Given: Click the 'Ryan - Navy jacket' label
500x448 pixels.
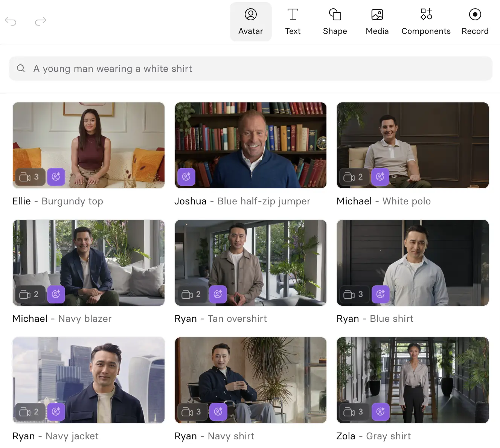Looking at the screenshot, I should tap(55, 436).
